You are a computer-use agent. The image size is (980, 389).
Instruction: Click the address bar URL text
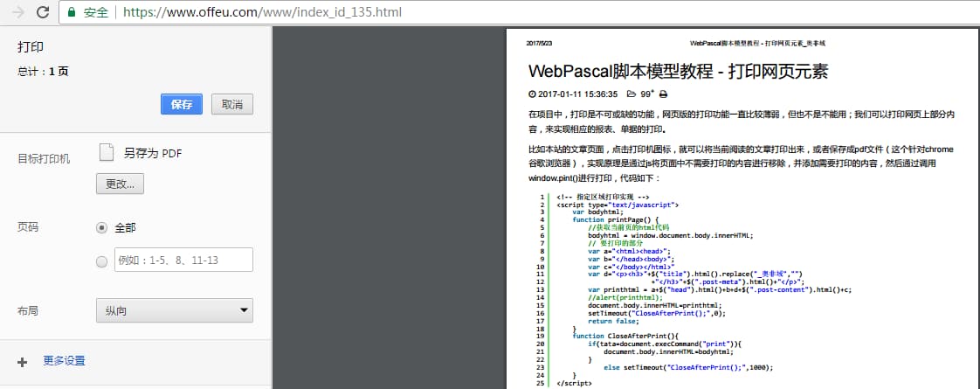click(263, 12)
